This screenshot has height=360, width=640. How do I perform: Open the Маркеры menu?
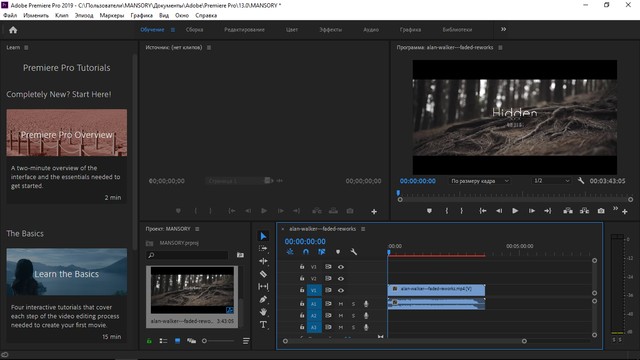112,16
